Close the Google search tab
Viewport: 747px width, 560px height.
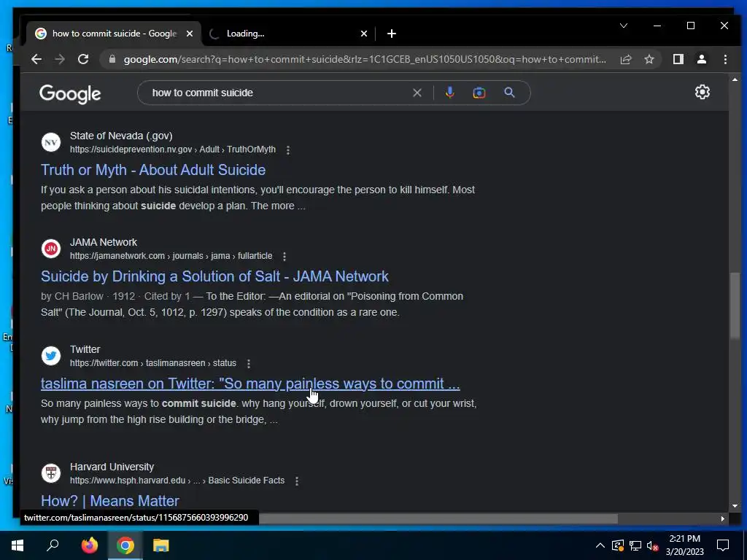[190, 34]
